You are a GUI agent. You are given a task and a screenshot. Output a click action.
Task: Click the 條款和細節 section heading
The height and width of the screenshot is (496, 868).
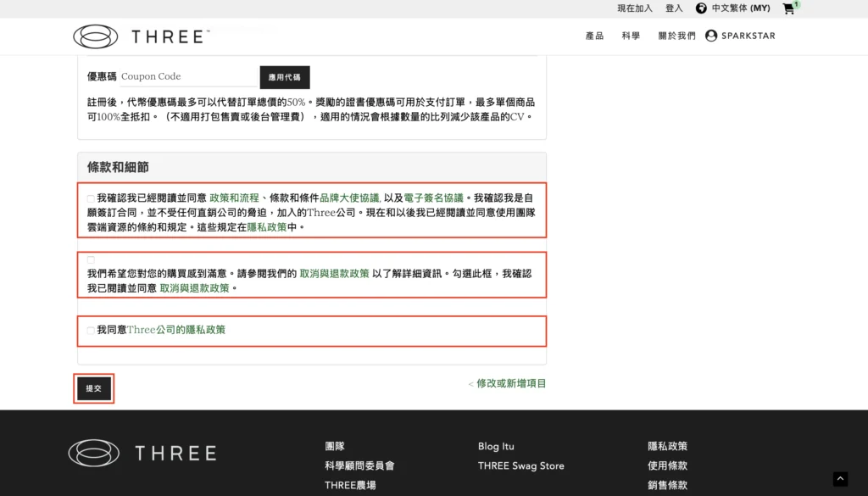click(118, 167)
